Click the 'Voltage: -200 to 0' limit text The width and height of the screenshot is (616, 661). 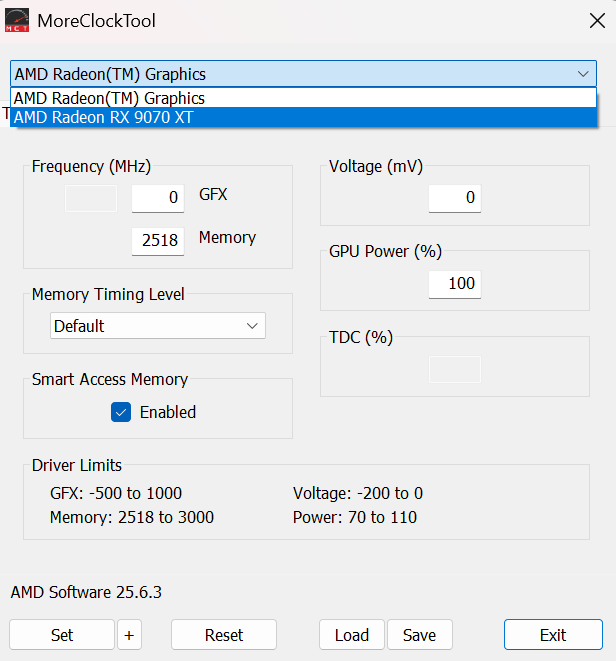[x=358, y=493]
